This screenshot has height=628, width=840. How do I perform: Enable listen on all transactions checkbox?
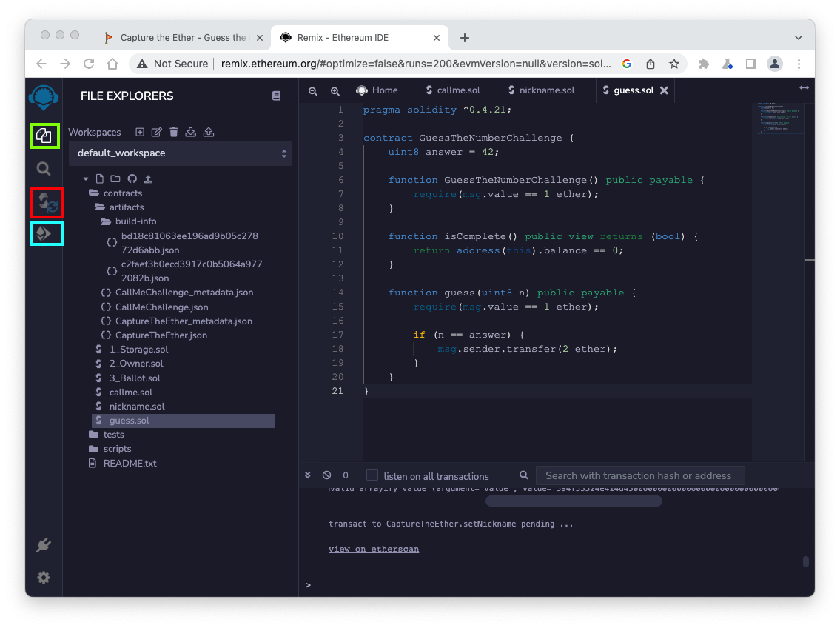pos(372,475)
